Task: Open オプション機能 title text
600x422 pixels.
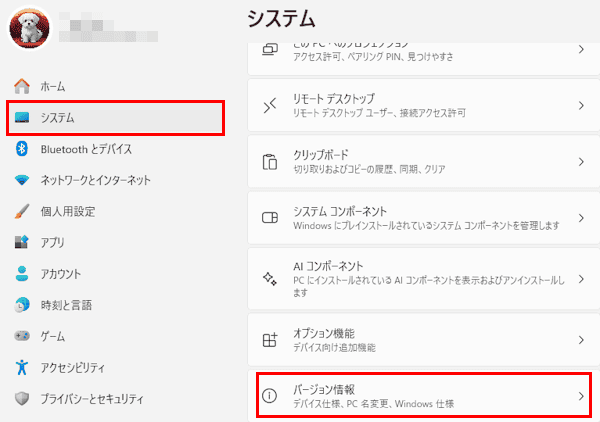Action: [324, 333]
